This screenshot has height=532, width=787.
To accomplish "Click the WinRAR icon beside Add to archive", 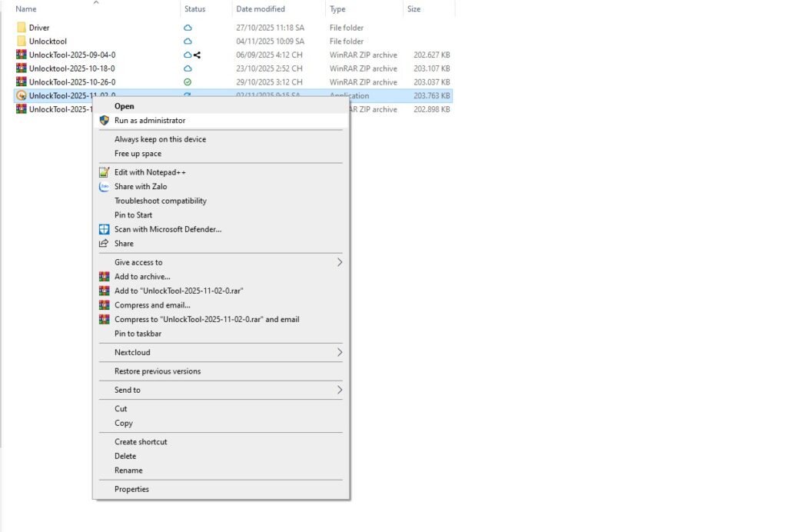I will 104,276.
